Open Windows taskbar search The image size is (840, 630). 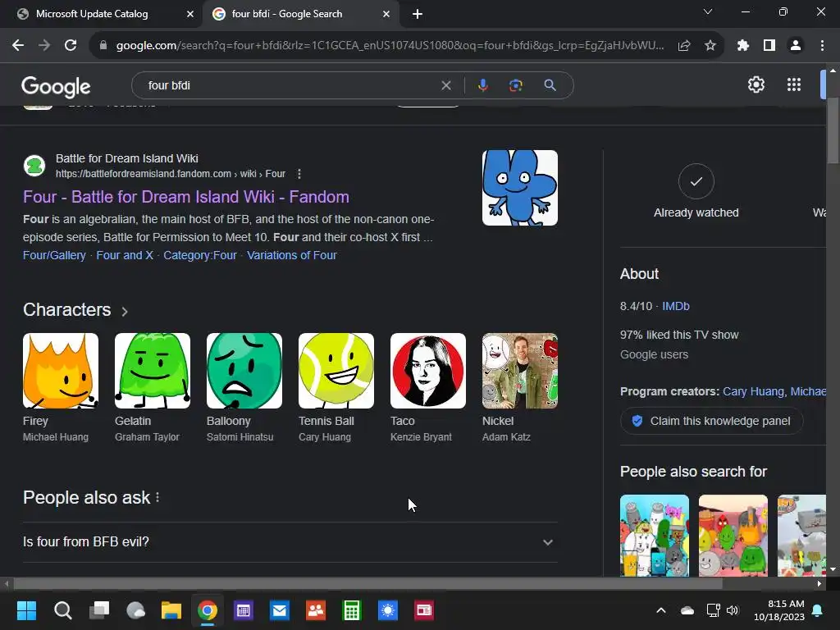tap(62, 610)
